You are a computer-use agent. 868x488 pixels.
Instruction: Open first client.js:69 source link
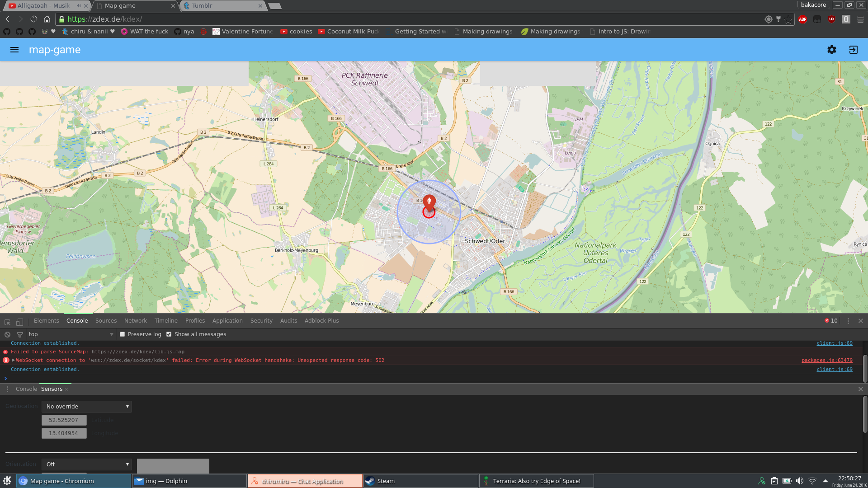(835, 343)
